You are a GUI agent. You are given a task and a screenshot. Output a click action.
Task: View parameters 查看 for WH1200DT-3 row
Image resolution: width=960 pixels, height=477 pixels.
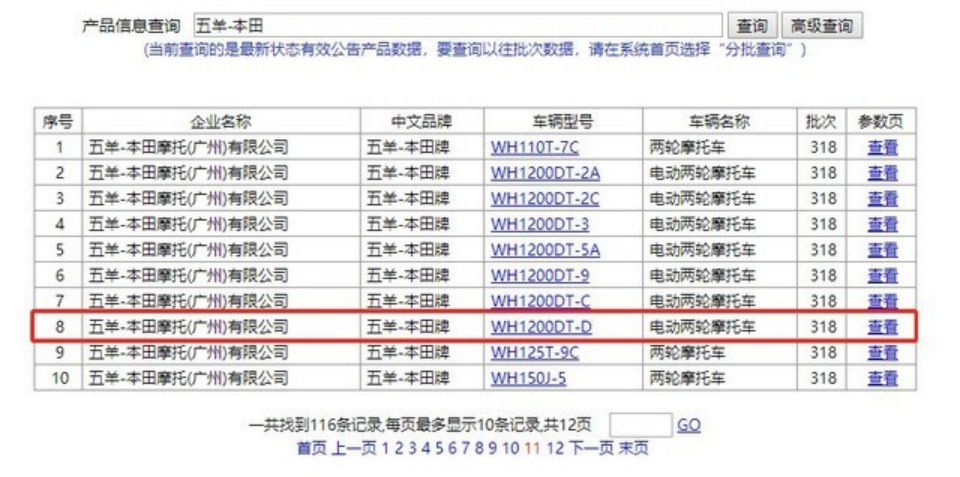tap(882, 225)
